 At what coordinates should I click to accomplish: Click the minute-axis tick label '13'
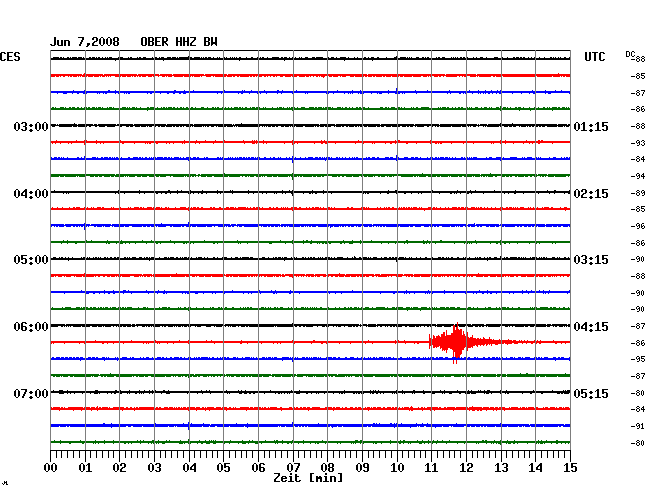click(501, 468)
